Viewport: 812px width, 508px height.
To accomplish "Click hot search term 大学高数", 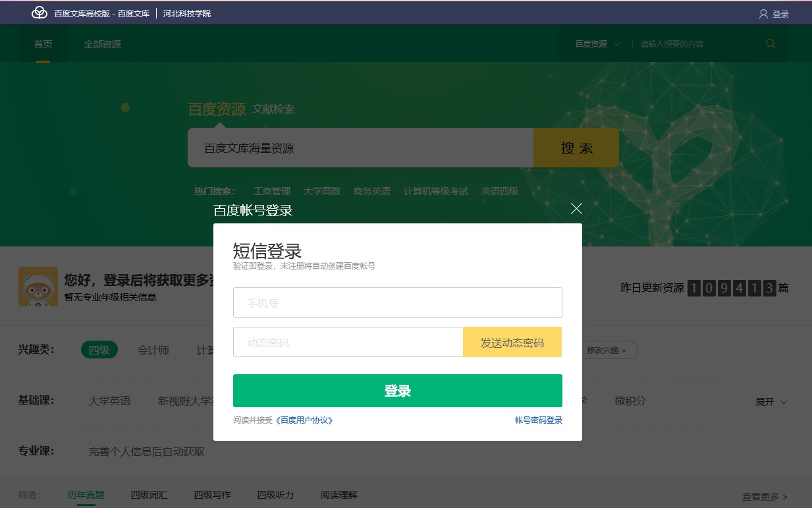I will pyautogui.click(x=322, y=191).
